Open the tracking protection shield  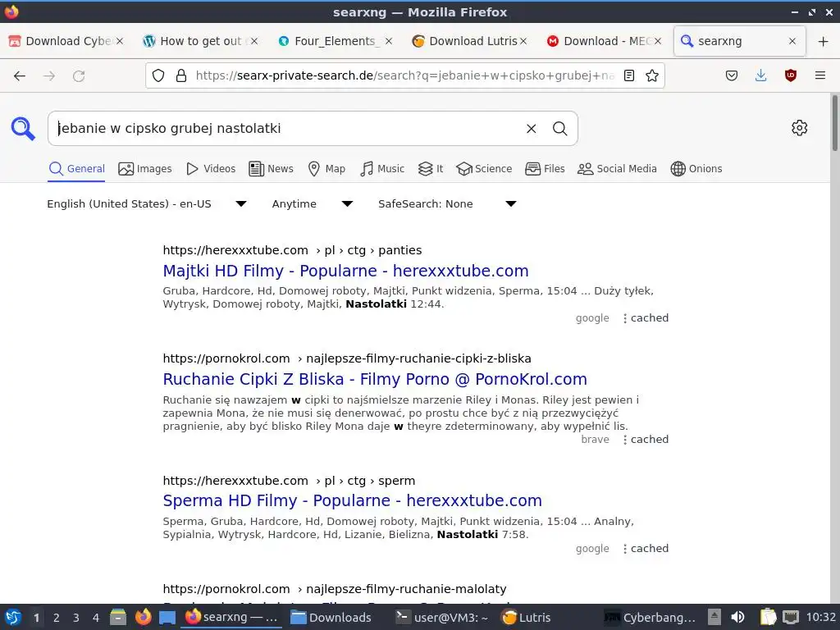(x=158, y=75)
